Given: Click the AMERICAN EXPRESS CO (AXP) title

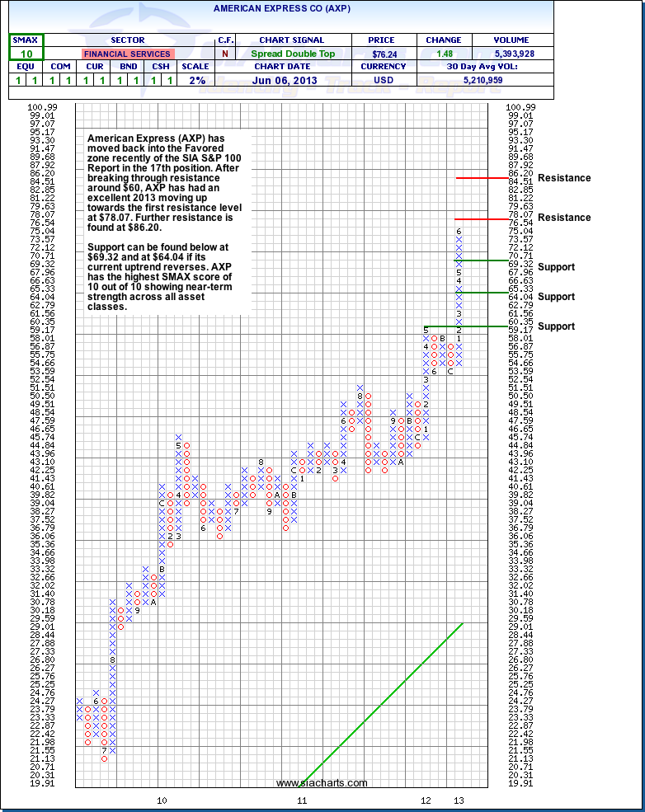Looking at the screenshot, I should (282, 7).
